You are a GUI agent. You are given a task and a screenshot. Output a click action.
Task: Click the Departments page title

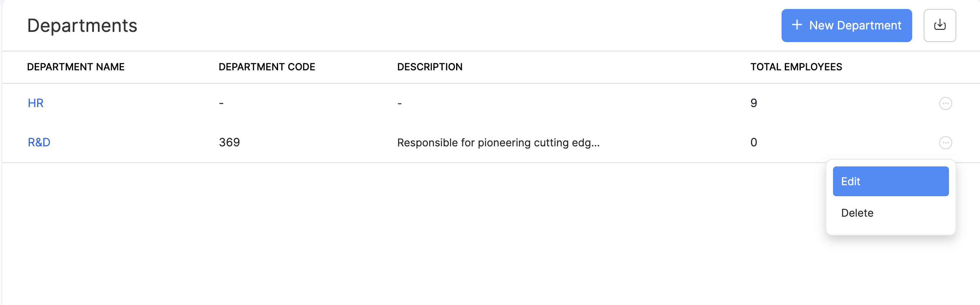tap(82, 26)
